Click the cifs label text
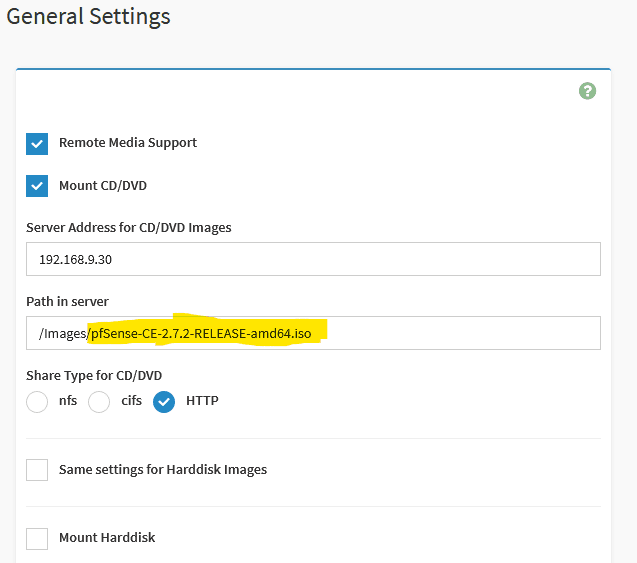Image resolution: width=637 pixels, height=563 pixels. click(x=131, y=401)
